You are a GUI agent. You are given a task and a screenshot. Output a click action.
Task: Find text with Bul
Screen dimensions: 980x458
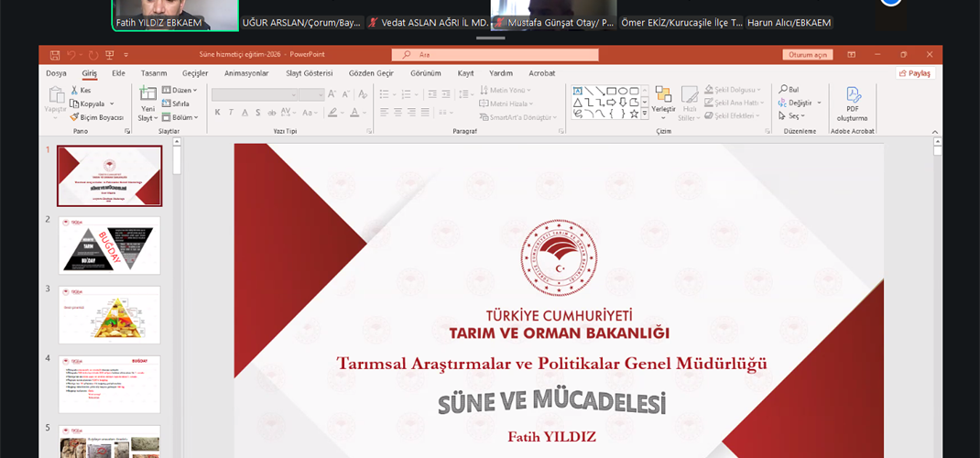[789, 90]
